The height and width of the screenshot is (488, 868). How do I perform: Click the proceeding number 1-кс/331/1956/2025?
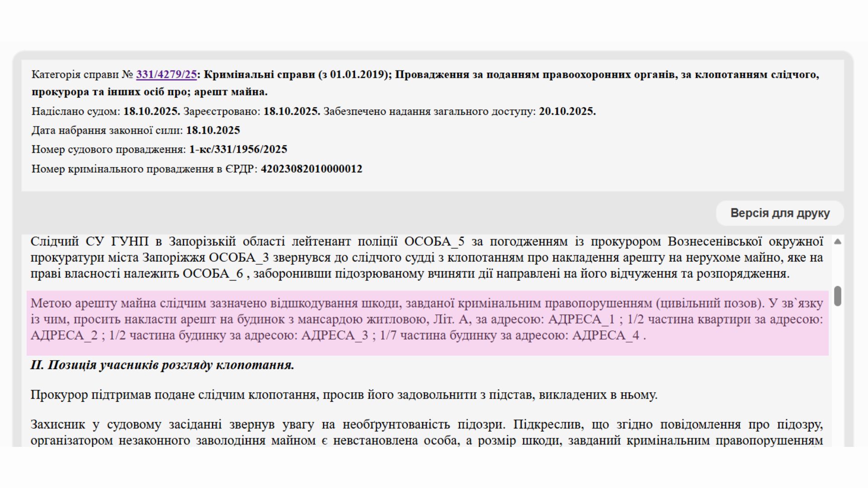pyautogui.click(x=238, y=150)
